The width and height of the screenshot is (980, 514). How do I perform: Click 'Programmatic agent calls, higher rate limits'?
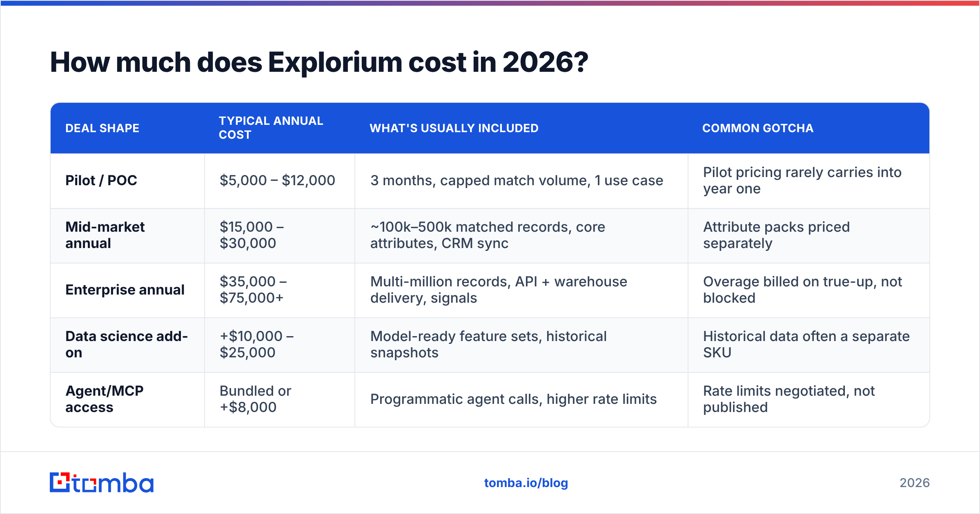coord(513,399)
